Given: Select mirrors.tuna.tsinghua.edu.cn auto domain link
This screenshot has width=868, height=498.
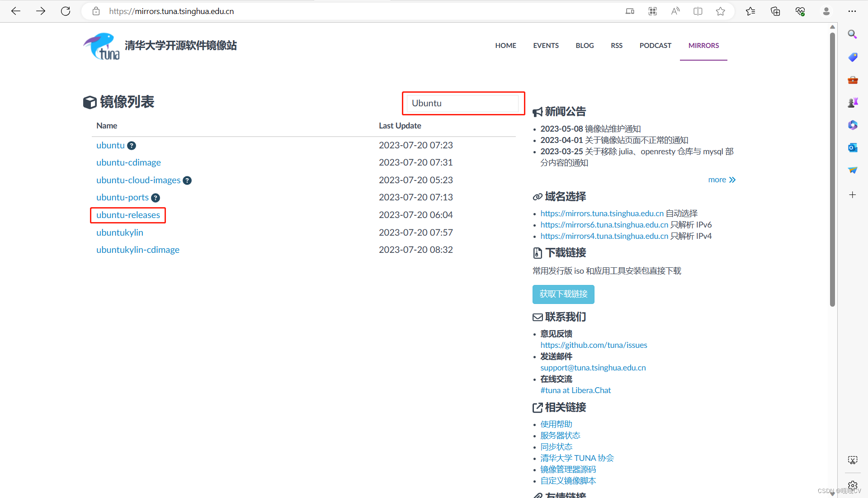Looking at the screenshot, I should pos(602,213).
